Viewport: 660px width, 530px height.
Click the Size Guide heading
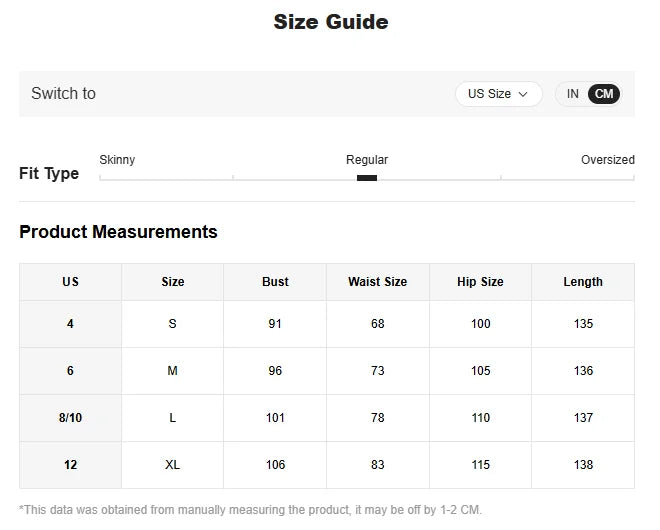pyautogui.click(x=331, y=22)
